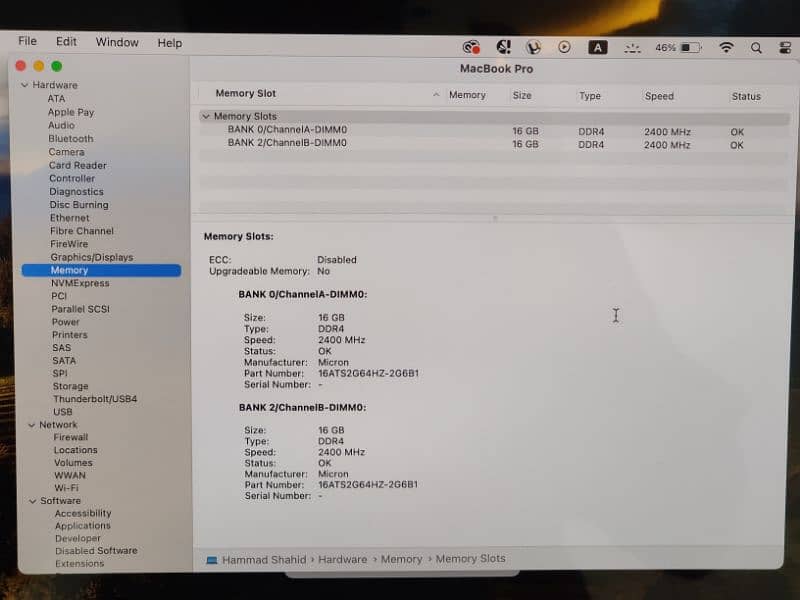Sort by Memory Slot column header

(x=246, y=94)
